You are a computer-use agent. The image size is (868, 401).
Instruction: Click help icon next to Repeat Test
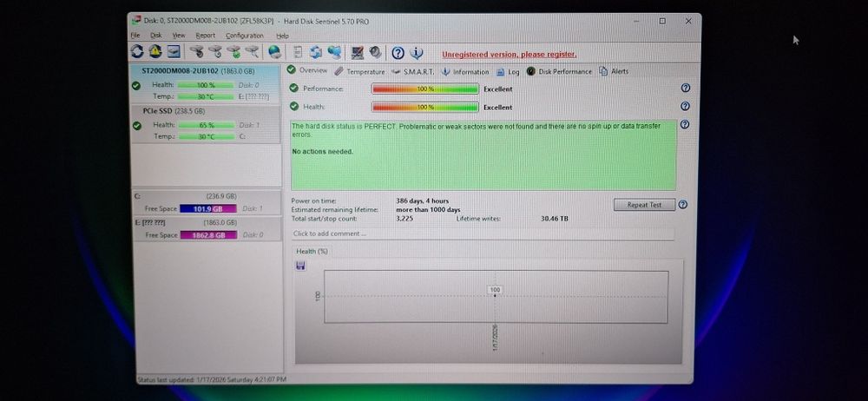(x=683, y=204)
